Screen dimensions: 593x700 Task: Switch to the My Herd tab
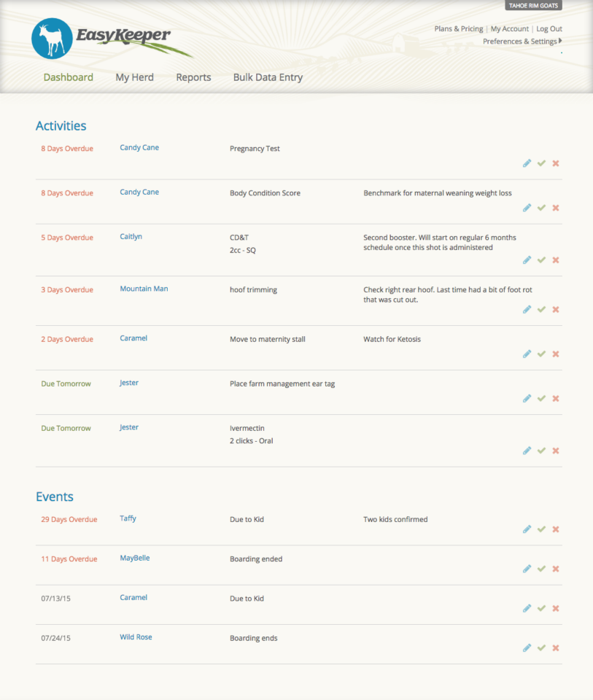tap(134, 77)
